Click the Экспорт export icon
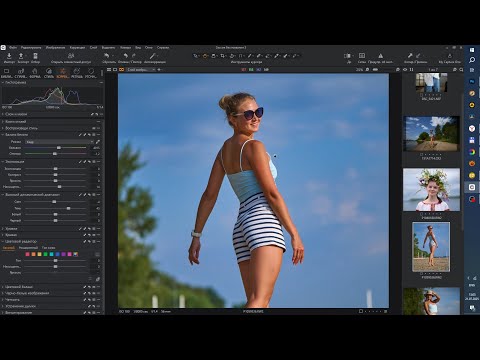 click(x=21, y=56)
